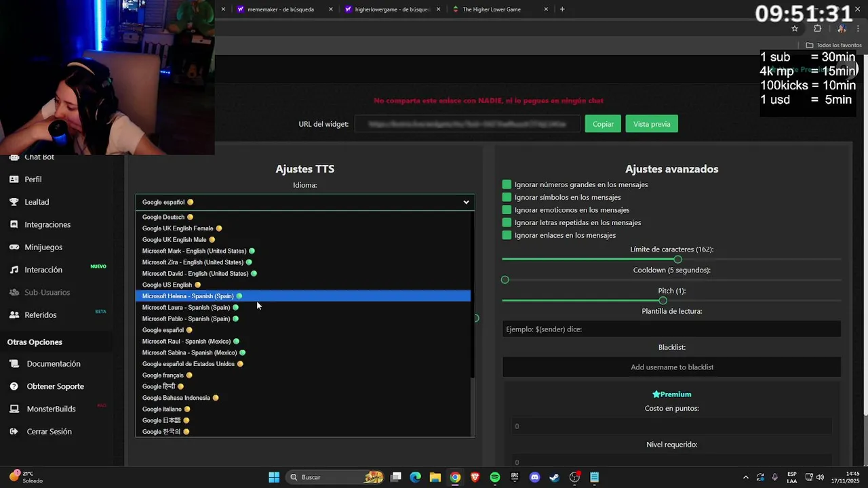Image resolution: width=868 pixels, height=488 pixels.
Task: Open Spotify from the taskbar
Action: pyautogui.click(x=495, y=477)
